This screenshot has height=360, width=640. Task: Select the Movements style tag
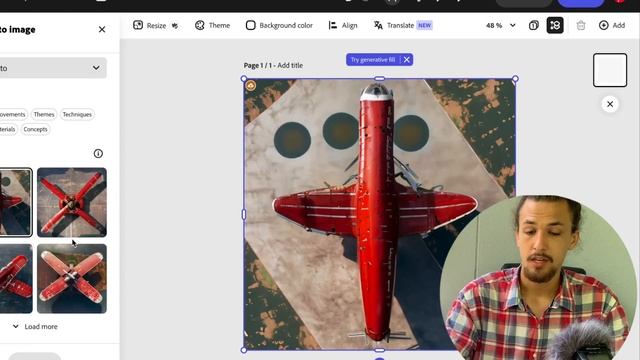tap(13, 114)
